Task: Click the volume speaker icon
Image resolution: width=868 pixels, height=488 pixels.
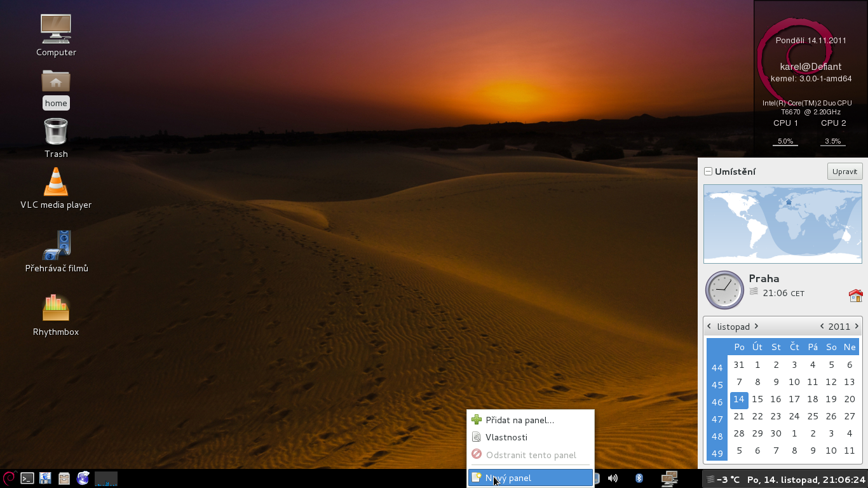Action: coord(613,478)
